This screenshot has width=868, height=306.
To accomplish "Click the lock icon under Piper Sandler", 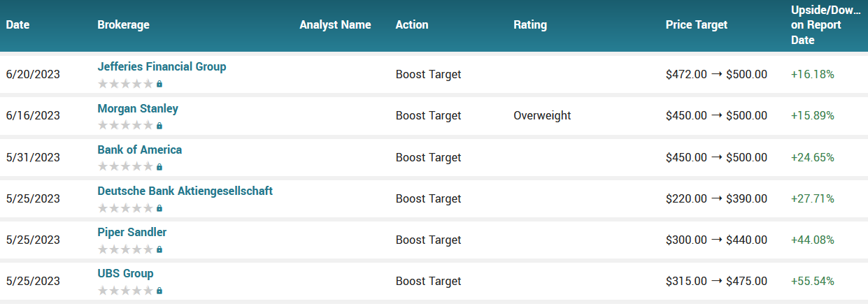I will coord(159,249).
